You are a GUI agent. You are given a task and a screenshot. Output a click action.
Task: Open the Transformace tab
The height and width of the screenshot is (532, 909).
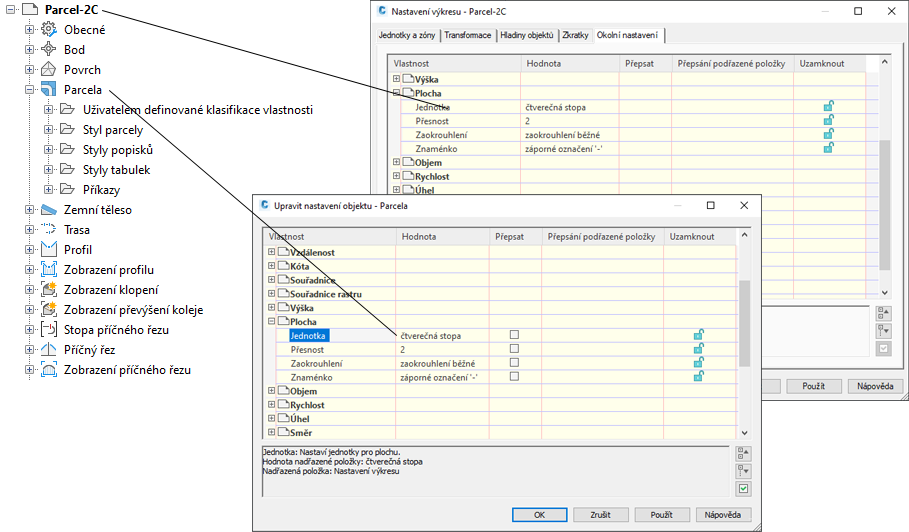tap(468, 35)
